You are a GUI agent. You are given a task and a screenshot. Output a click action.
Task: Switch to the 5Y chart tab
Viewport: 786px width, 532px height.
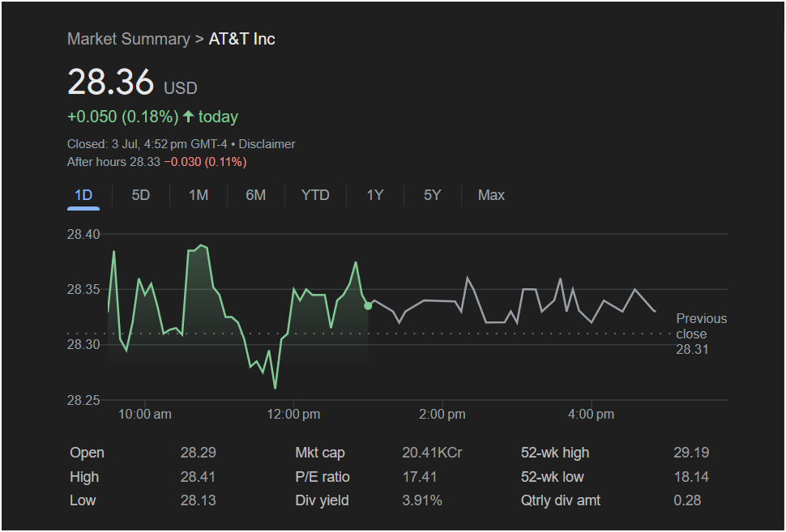click(432, 195)
